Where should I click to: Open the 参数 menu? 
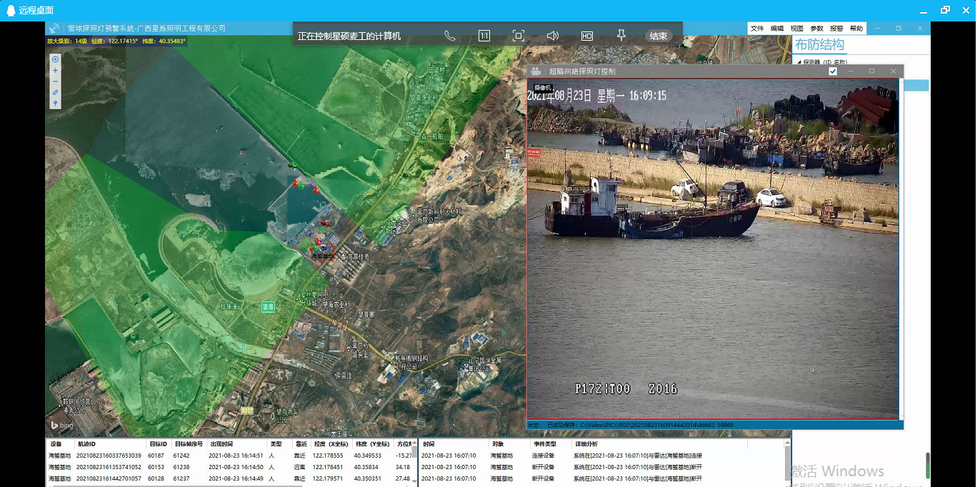[x=816, y=29]
